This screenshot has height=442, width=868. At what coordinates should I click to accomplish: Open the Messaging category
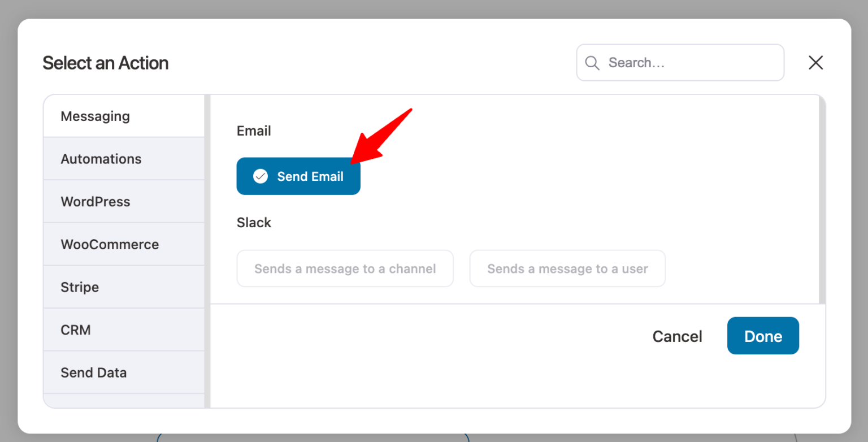coord(95,116)
